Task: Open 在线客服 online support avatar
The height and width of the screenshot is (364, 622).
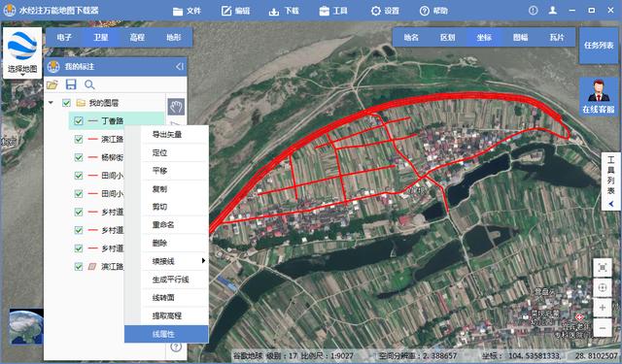Action: pyautogui.click(x=599, y=96)
